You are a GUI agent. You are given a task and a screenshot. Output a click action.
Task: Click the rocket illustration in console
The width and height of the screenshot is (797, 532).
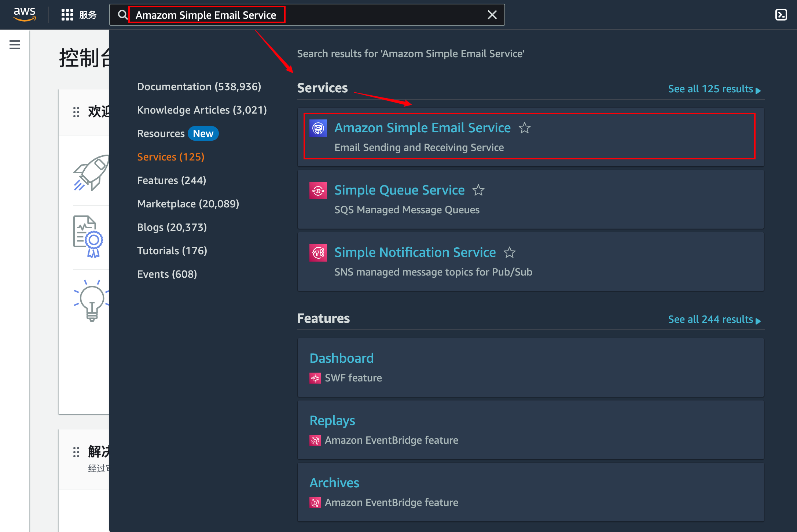(91, 173)
